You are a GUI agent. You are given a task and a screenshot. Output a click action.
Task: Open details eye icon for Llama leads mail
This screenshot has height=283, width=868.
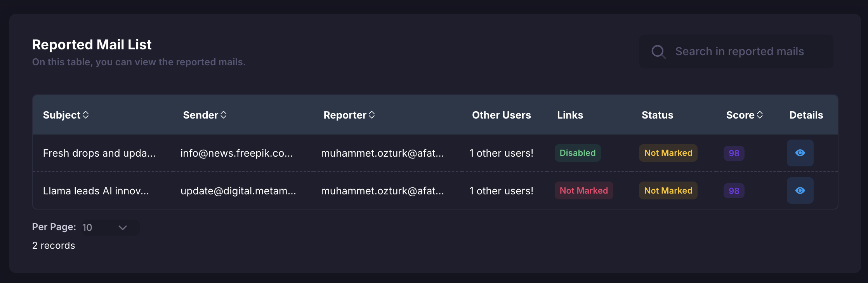800,190
